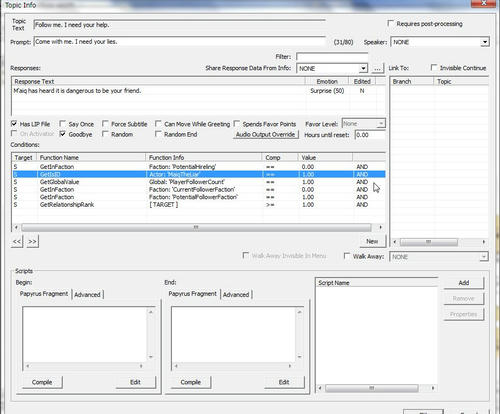This screenshot has width=500, height=414.
Task: Enable the Say Once checkbox
Action: [63, 124]
